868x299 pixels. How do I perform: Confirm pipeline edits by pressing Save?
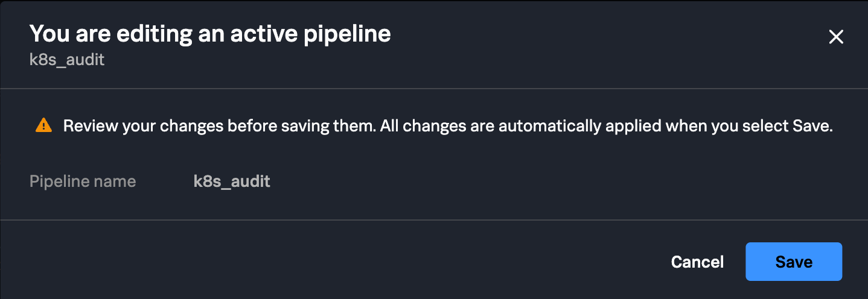pyautogui.click(x=793, y=262)
